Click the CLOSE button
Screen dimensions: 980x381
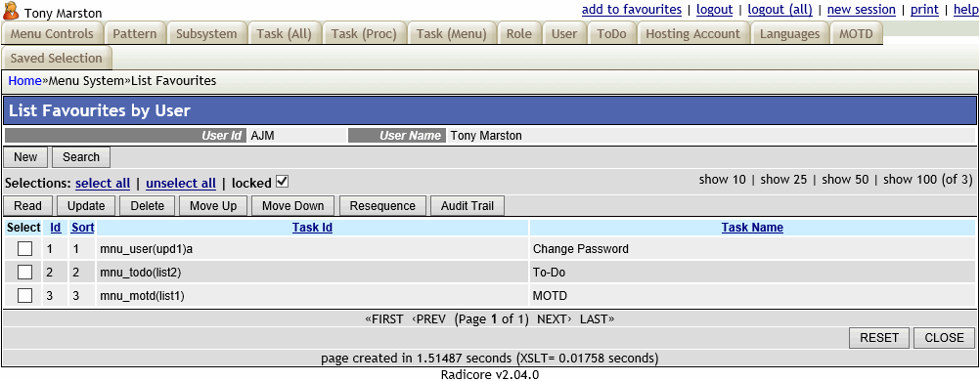point(945,338)
